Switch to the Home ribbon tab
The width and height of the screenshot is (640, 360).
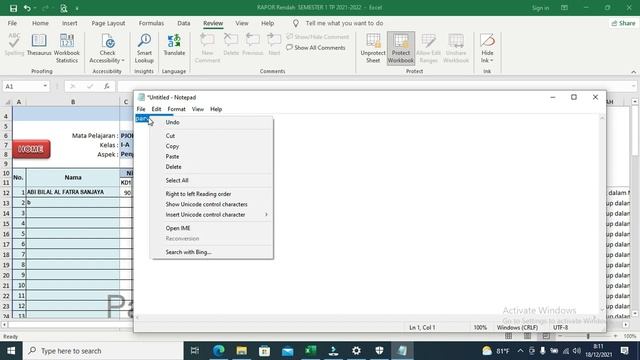pos(40,23)
